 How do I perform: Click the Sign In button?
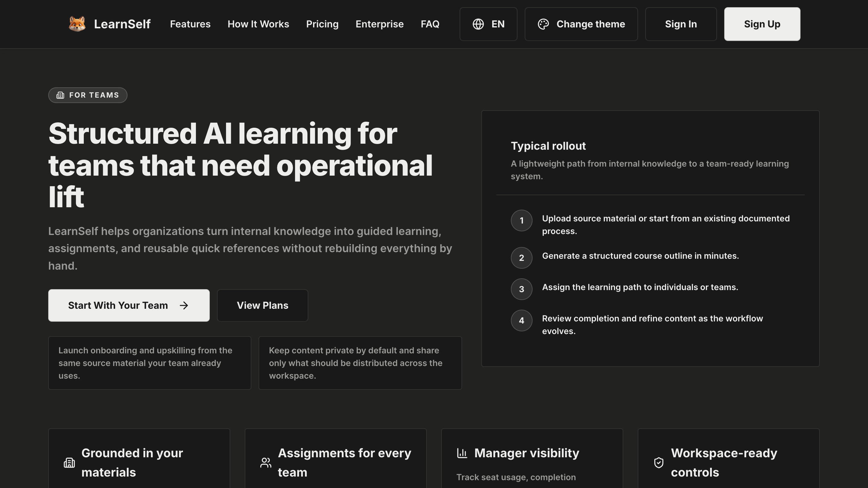(x=681, y=24)
